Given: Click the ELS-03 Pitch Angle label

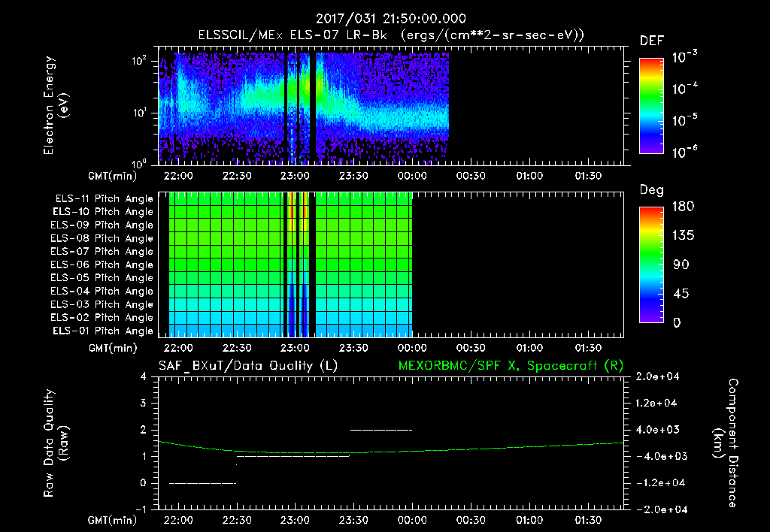Looking at the screenshot, I should (x=102, y=304).
